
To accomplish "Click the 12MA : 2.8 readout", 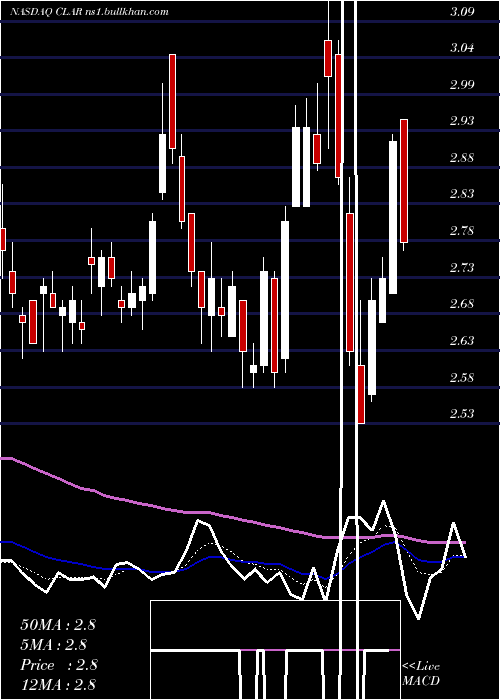I will click(58, 685).
